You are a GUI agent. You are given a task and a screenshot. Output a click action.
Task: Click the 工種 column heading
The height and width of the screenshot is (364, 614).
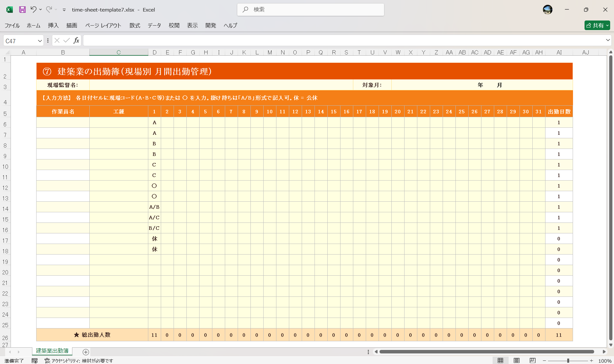[119, 112]
